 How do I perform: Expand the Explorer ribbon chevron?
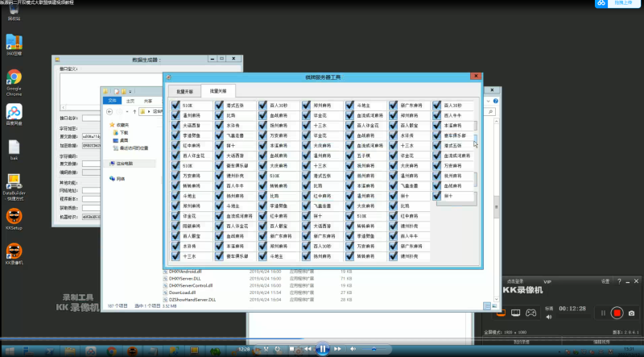click(x=489, y=101)
